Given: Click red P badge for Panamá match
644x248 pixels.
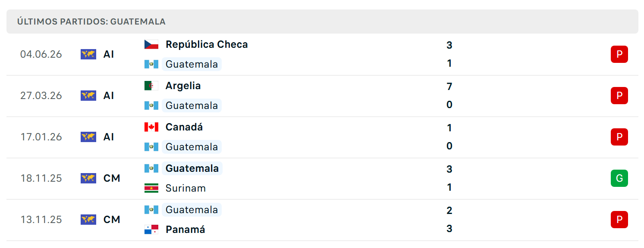Looking at the screenshot, I should tap(619, 220).
